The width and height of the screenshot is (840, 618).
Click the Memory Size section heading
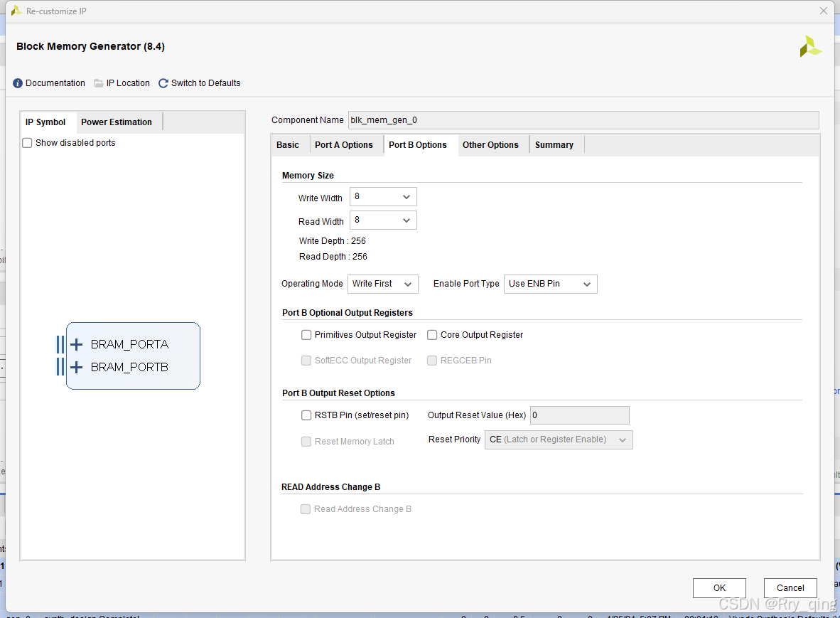[308, 176]
